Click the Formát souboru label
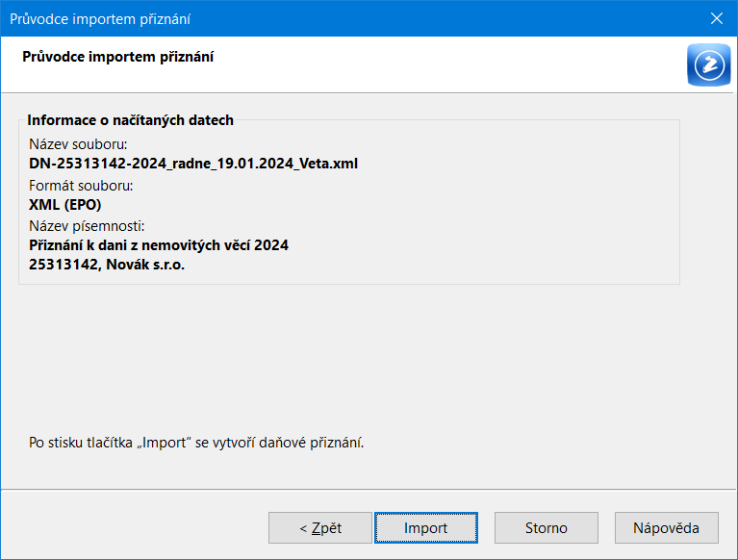738x560 pixels. pos(81,186)
